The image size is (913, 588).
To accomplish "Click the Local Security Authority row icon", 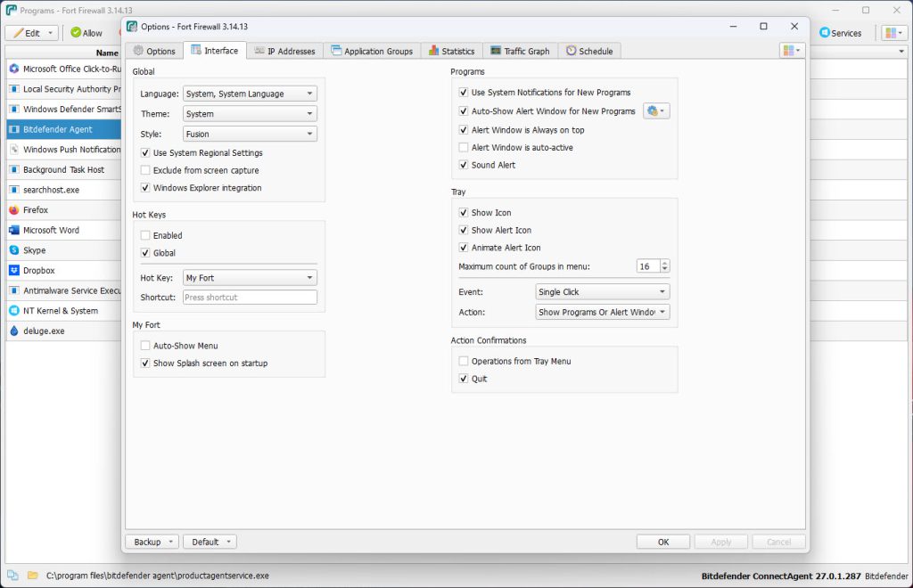I will click(x=14, y=89).
